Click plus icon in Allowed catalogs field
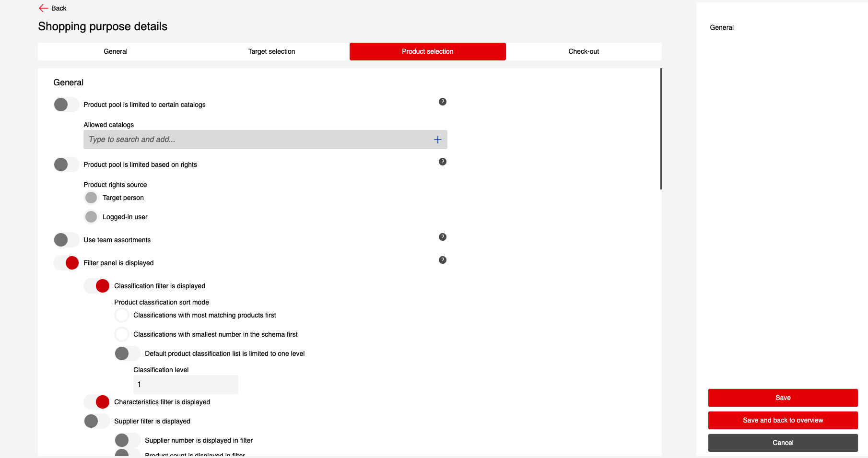Screen dimensions: 868x458 coord(437,140)
